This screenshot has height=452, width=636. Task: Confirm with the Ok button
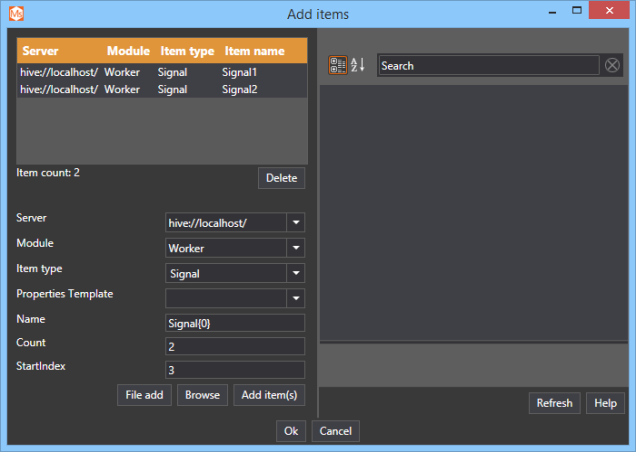(x=290, y=431)
